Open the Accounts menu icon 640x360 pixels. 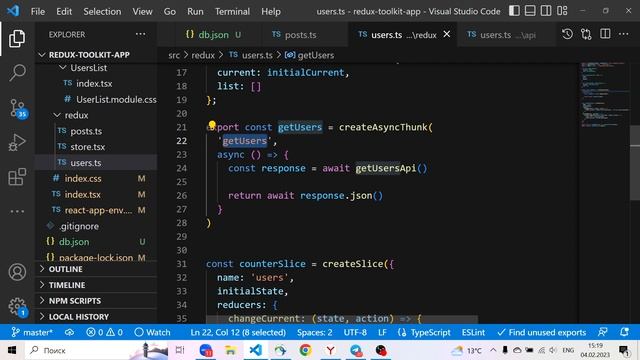(x=17, y=272)
